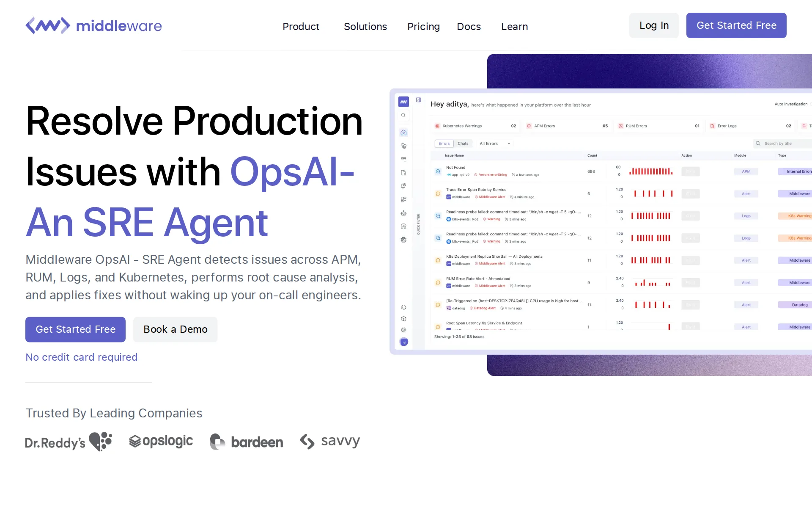812x508 pixels.
Task: Click the purple Middleware app icon atop sidebar
Action: click(404, 102)
